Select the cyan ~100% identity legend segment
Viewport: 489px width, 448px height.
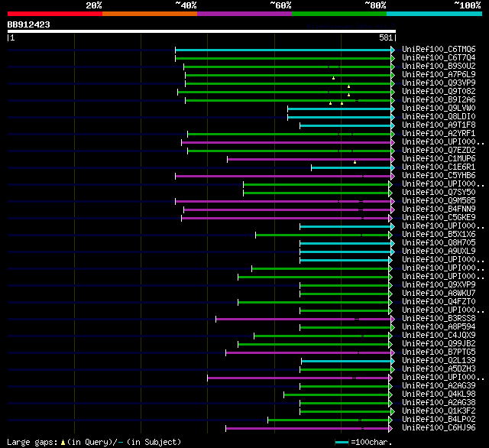[435, 14]
